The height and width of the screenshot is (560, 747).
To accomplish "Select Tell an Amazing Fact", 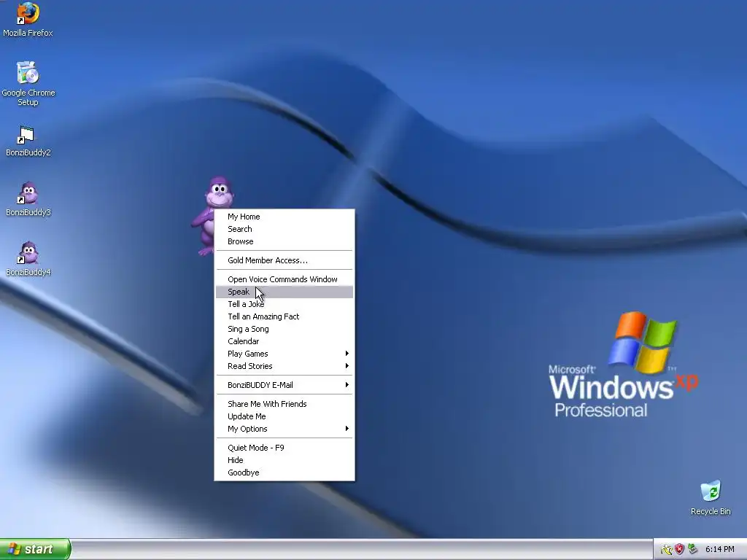I will [x=285, y=316].
